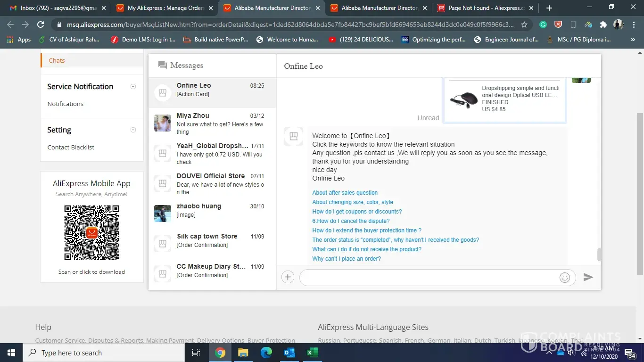The width and height of the screenshot is (644, 362).
Task: Click the message text input field
Action: coord(429,278)
